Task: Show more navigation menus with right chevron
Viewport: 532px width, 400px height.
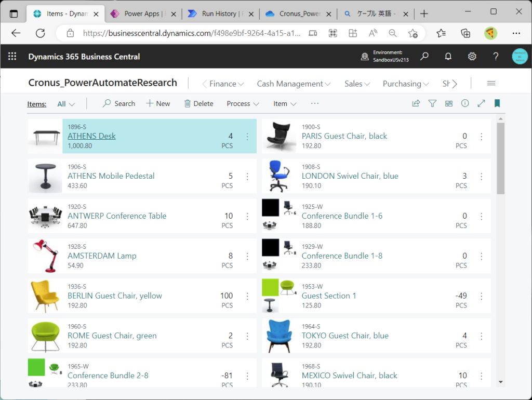Action: (455, 84)
